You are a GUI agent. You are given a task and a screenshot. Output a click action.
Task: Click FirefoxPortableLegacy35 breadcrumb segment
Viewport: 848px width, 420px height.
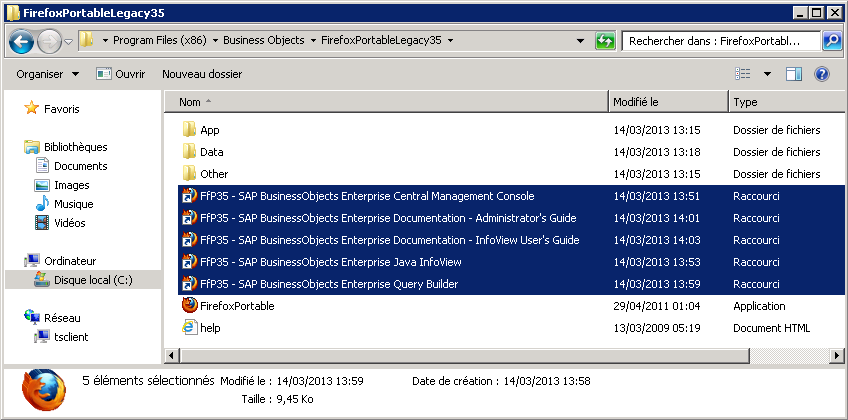point(381,41)
